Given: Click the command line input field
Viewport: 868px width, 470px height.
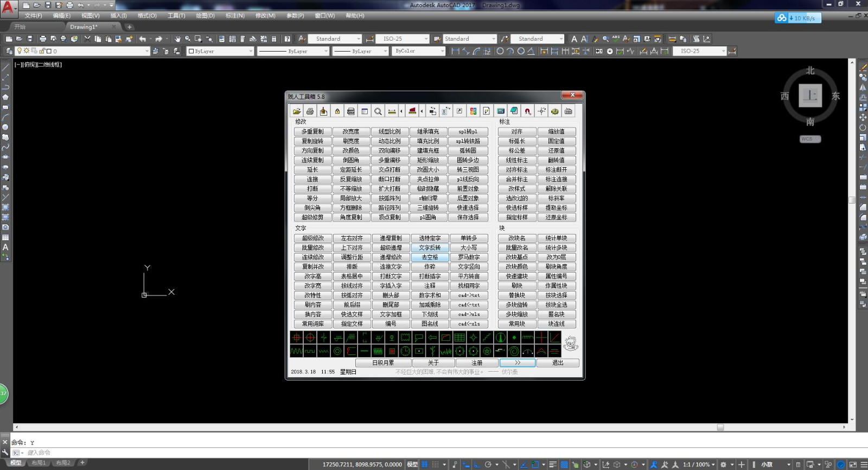Looking at the screenshot, I should click(x=434, y=453).
